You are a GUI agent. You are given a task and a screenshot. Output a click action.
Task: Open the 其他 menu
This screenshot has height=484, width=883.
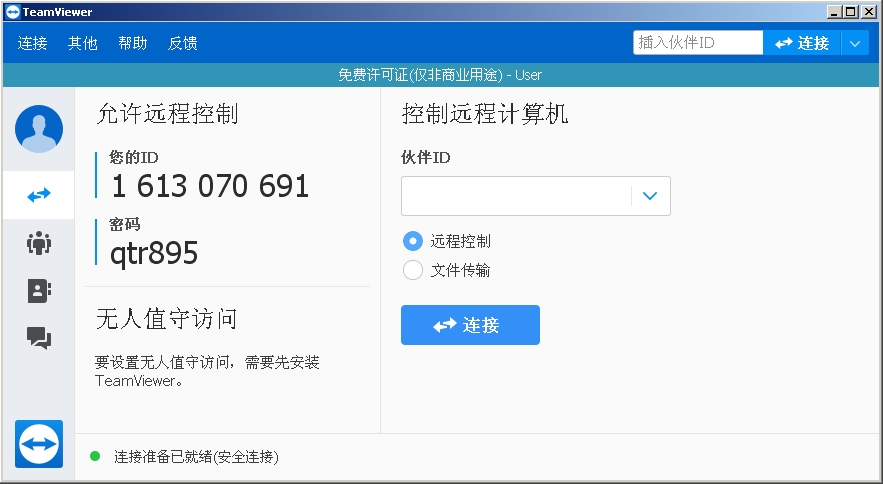click(x=82, y=43)
